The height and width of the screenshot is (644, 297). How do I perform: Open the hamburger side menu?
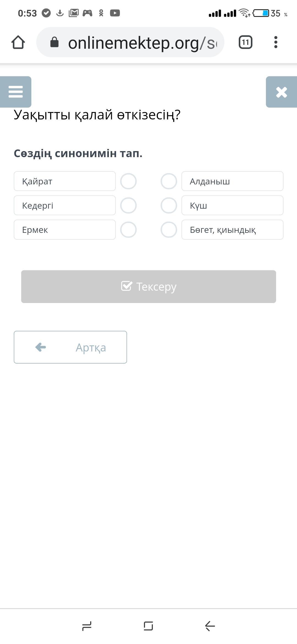[16, 92]
